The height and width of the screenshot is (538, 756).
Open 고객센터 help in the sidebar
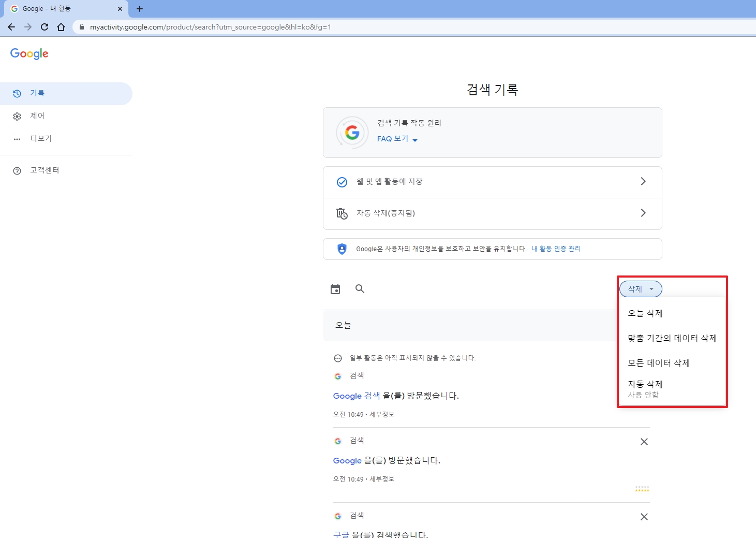tap(66, 170)
